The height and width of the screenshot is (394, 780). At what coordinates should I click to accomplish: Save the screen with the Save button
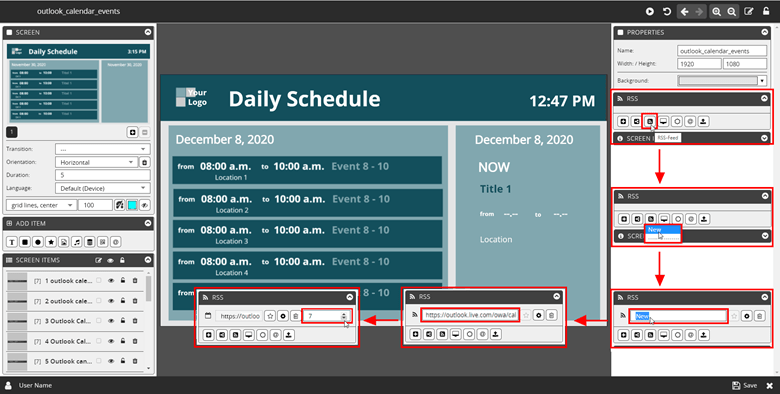coord(745,386)
